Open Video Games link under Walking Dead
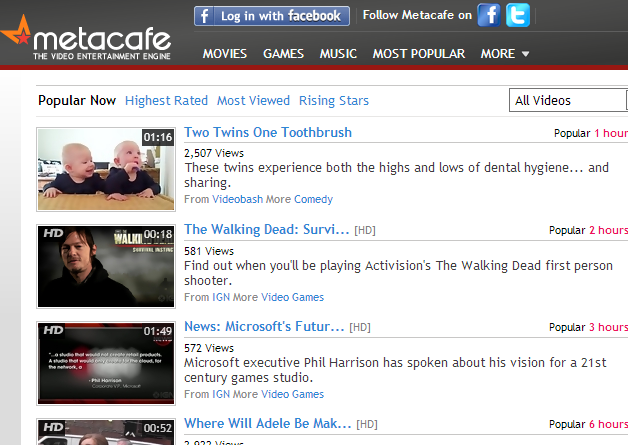Image resolution: width=630 pixels, height=445 pixels. (292, 297)
